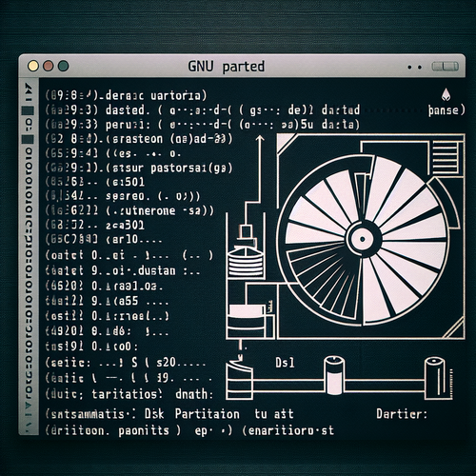
Task: Click the "(e:501" value
Action: [125, 182]
